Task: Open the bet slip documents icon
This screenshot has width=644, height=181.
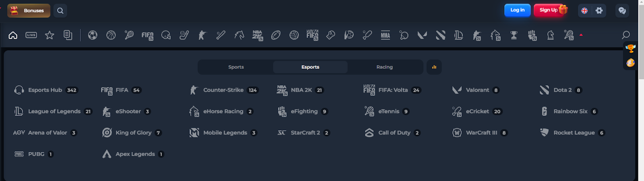Action: pyautogui.click(x=68, y=35)
